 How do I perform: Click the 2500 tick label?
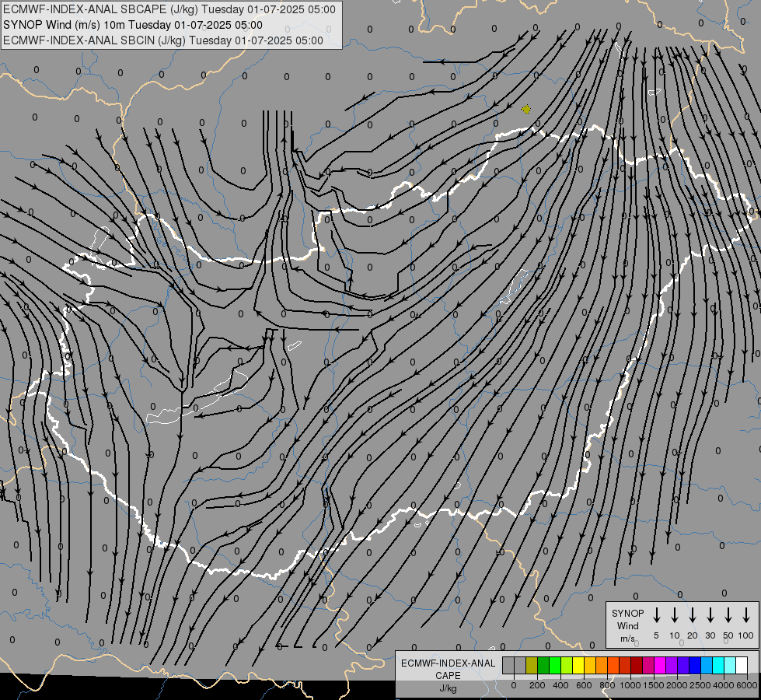tap(700, 685)
